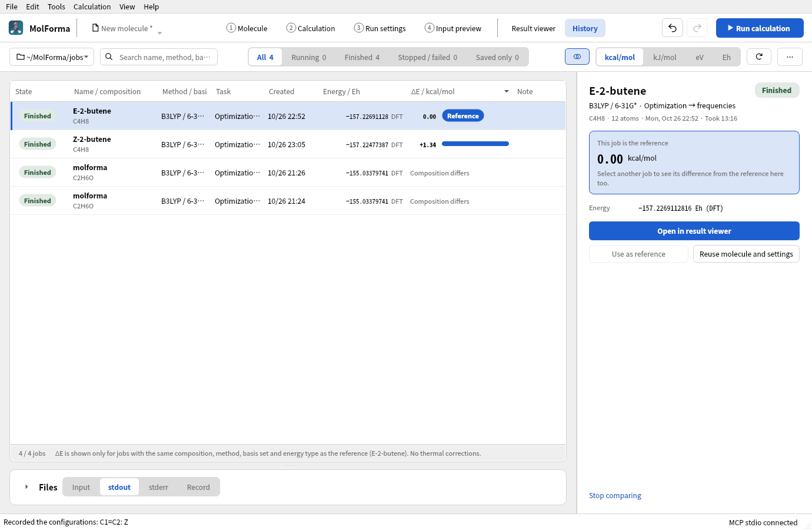Screen dimensions: 812x530
Task: Focus the job search field
Action: click(159, 57)
